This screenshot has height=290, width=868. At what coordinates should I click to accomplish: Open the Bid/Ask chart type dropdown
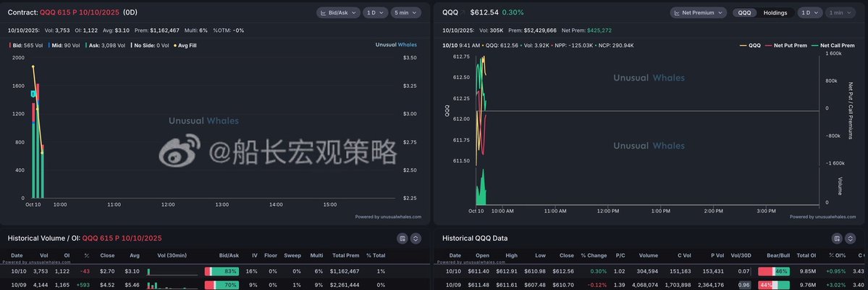[338, 12]
